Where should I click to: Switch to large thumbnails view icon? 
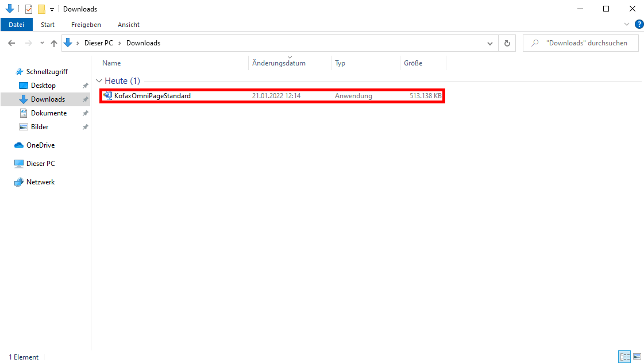tap(637, 357)
